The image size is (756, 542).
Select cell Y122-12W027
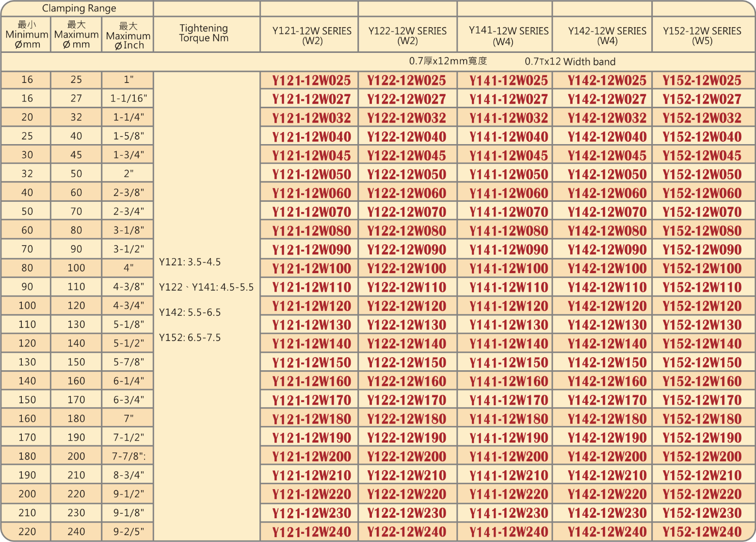coord(406,99)
